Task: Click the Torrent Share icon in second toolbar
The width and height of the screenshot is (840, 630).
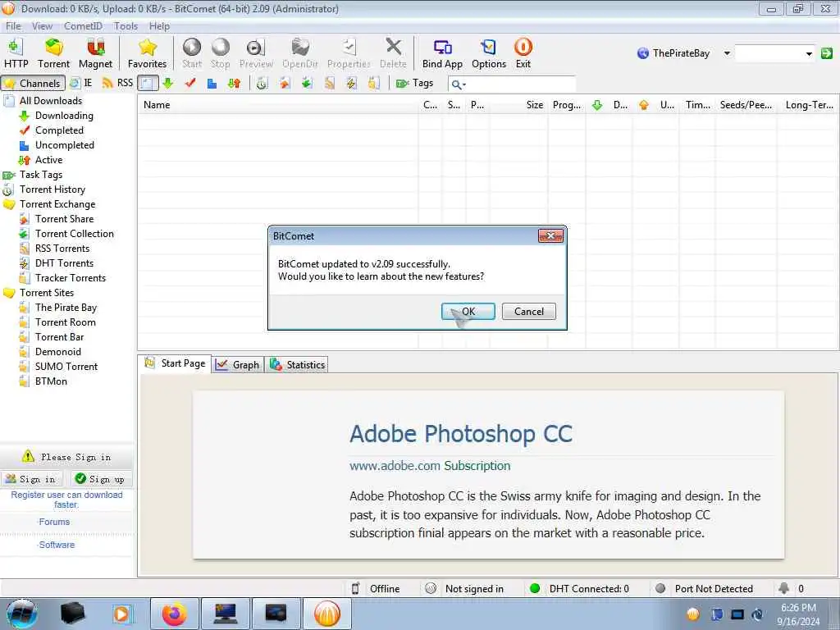Action: (x=285, y=83)
